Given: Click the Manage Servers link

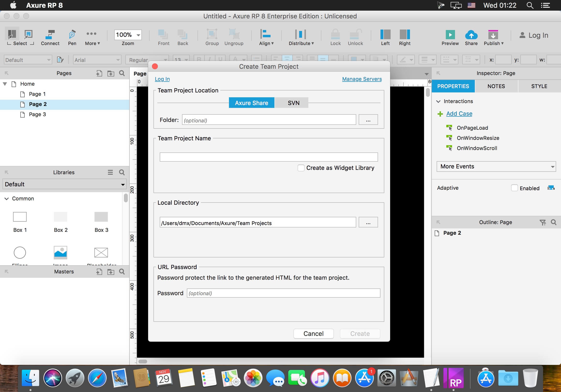Looking at the screenshot, I should (362, 79).
